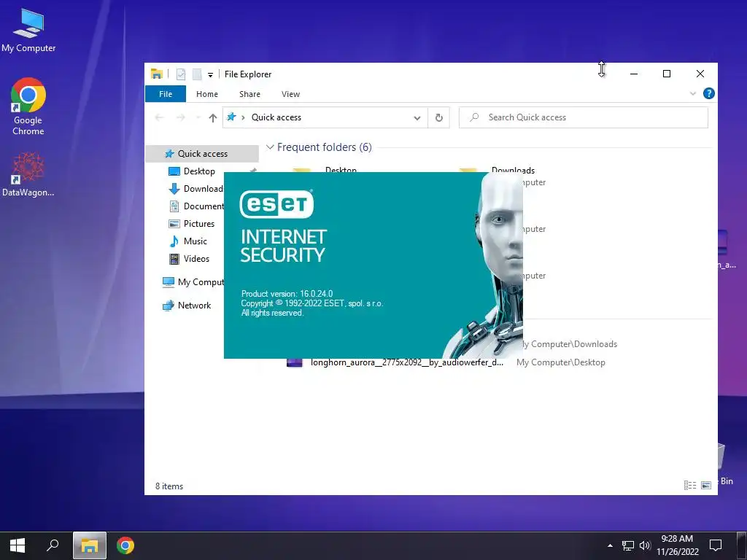Open the address bar history dropdown
Screen dimensions: 747x560
(417, 117)
